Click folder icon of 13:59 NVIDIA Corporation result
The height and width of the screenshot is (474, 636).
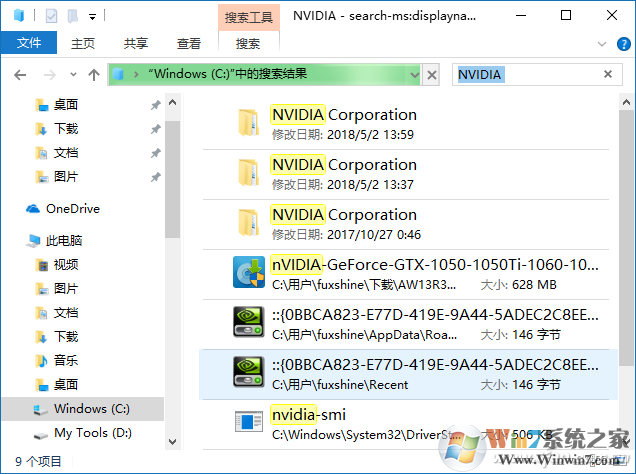[249, 122]
